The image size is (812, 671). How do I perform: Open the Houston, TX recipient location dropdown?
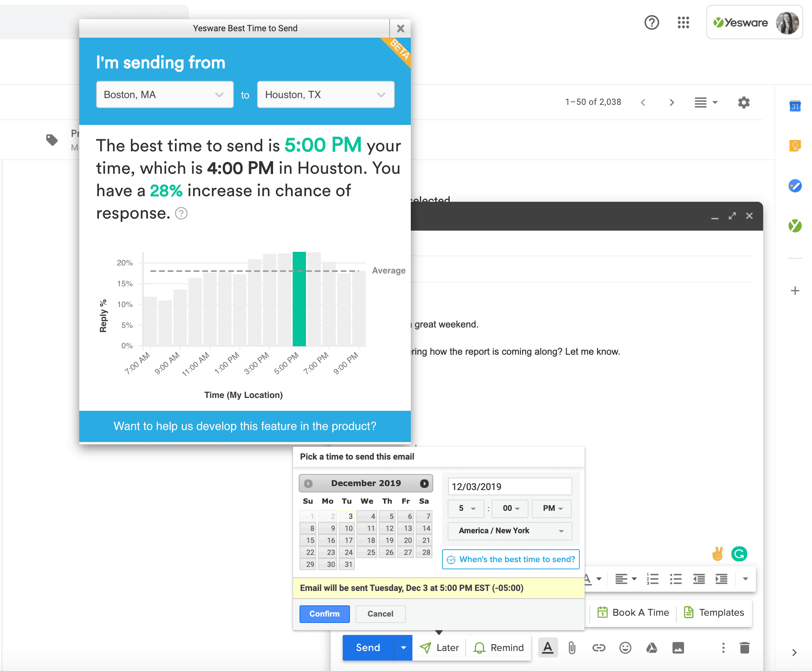326,94
